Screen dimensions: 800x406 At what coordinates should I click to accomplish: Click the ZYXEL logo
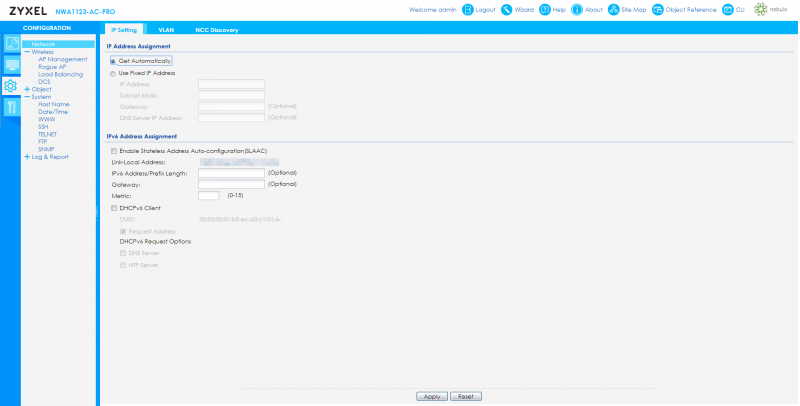tap(28, 11)
